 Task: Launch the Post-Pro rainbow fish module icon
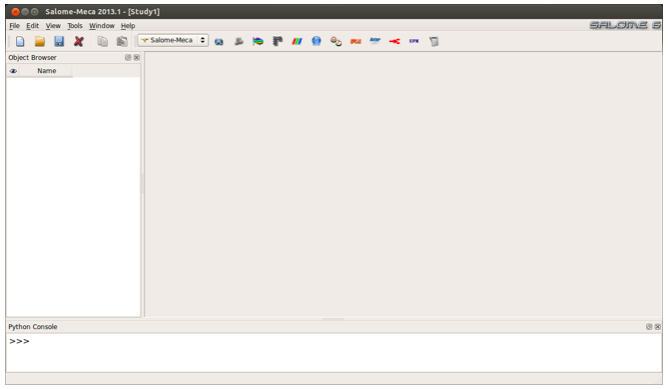click(x=258, y=41)
